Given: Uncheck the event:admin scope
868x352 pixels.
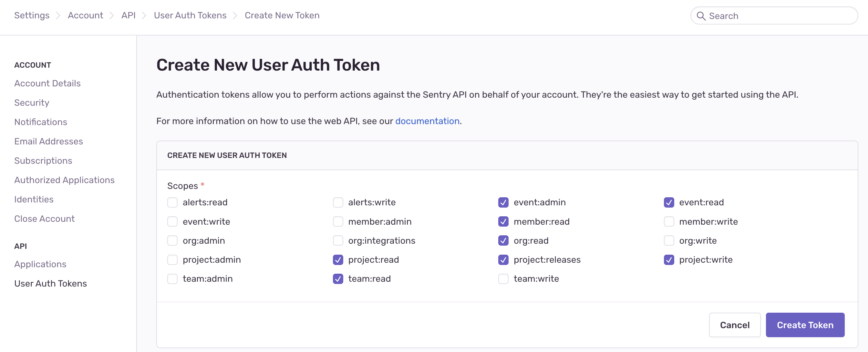Looking at the screenshot, I should click(x=503, y=202).
